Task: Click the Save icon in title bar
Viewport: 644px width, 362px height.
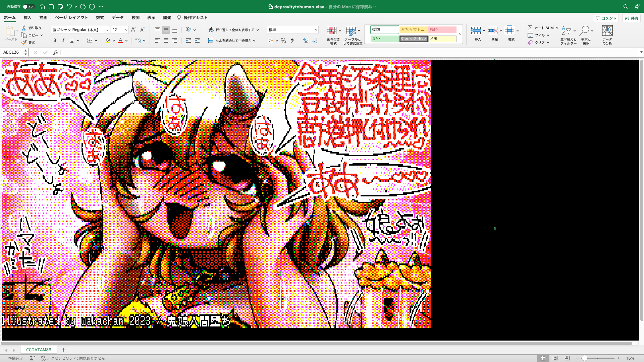Action: [51, 6]
